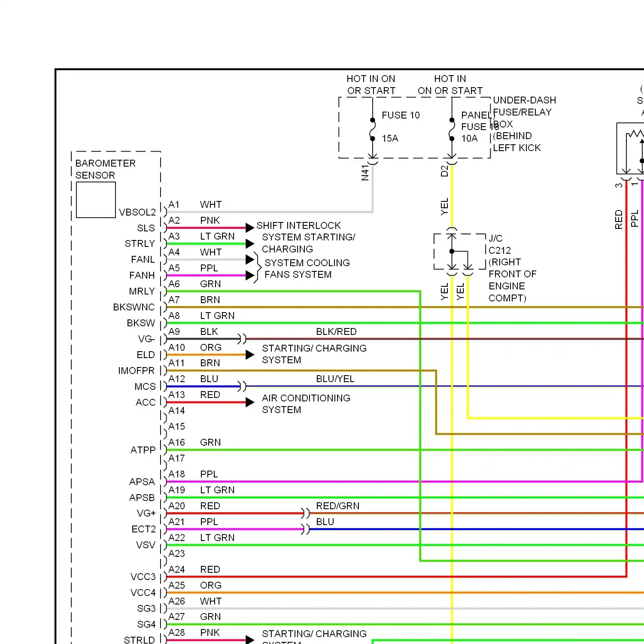
Task: Click the VCC4 signal label
Action: pyautogui.click(x=143, y=593)
